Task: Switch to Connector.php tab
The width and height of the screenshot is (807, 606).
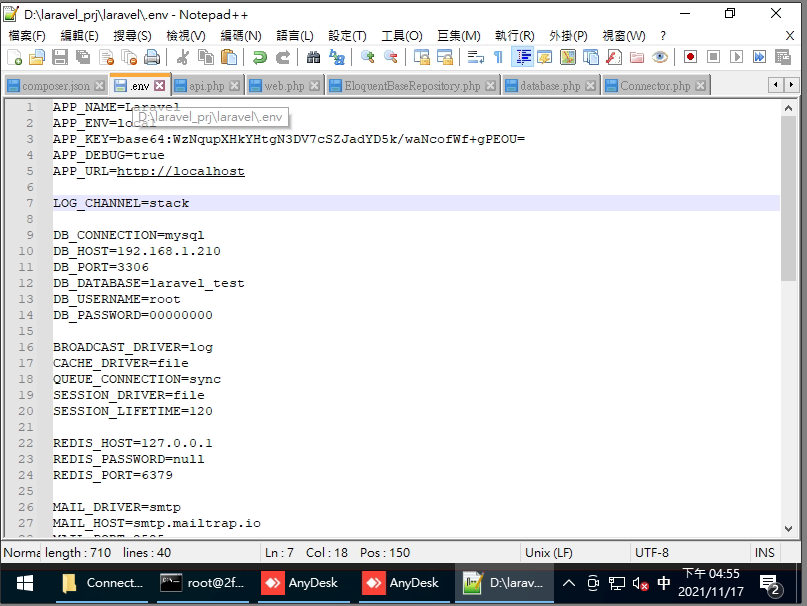Action: [655, 86]
